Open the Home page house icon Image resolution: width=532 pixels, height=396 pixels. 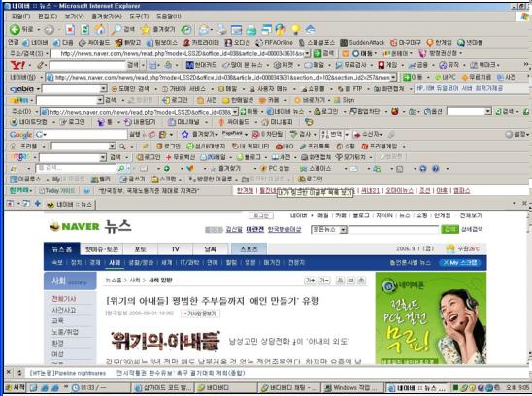[100, 29]
